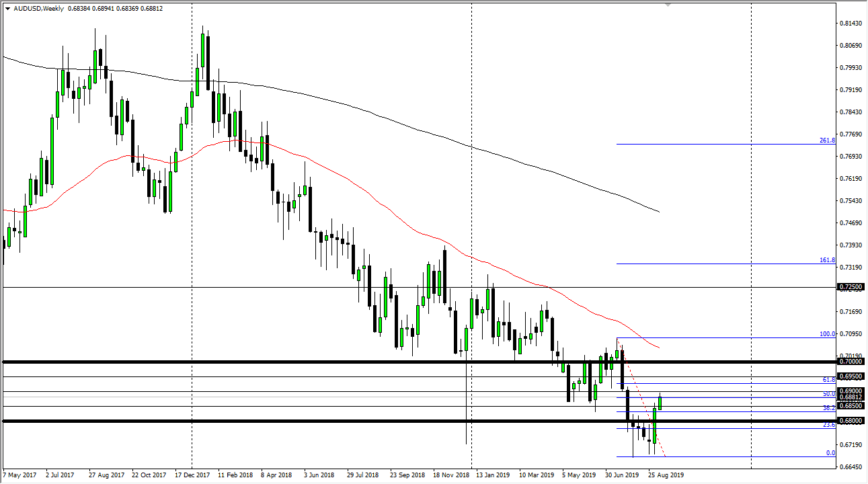Select the 161.8 Fibonacci extension line
Screen dimensions: 868x484
pyautogui.click(x=706, y=263)
